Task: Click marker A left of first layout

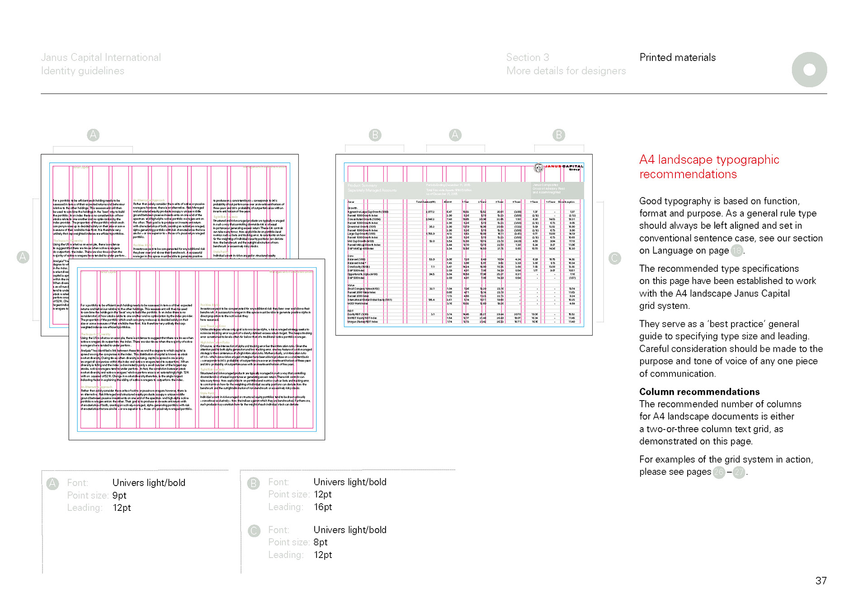Action: (x=23, y=257)
